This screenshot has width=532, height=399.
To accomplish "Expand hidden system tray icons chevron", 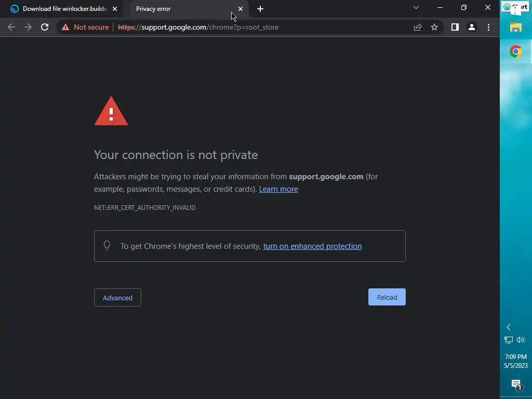I will (x=509, y=327).
